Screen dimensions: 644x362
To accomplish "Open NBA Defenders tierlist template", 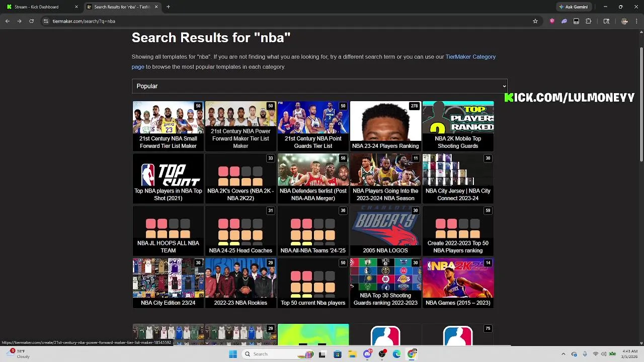I will tap(313, 178).
